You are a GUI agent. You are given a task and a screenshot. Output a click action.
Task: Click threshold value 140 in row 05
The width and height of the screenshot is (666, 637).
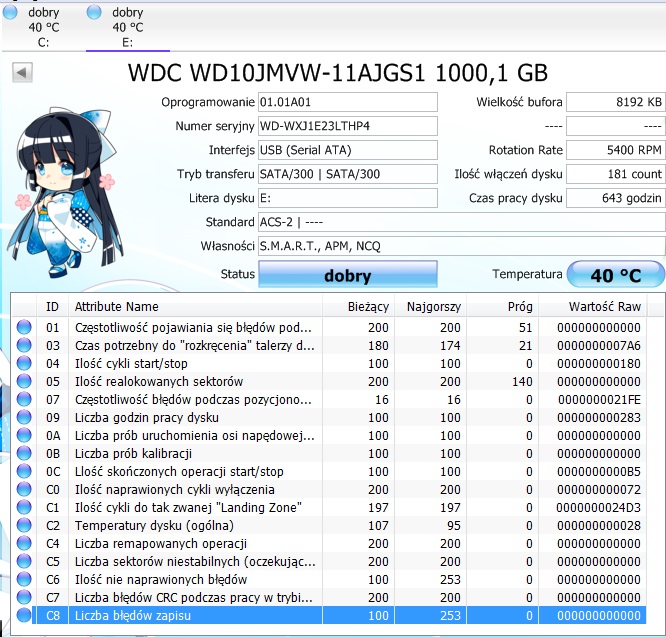coord(522,381)
